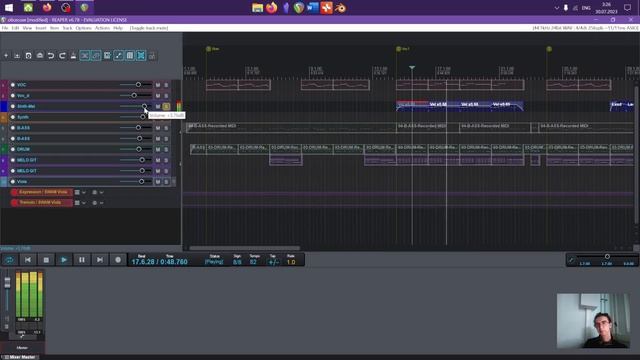Click the redo toolbar icon
This screenshot has height=360, width=640.
tap(62, 56)
